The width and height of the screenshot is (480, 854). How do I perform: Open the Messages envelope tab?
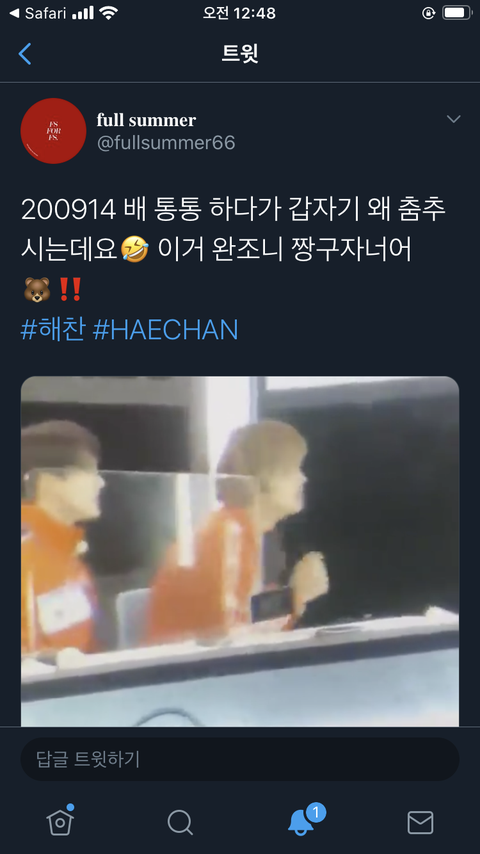420,822
